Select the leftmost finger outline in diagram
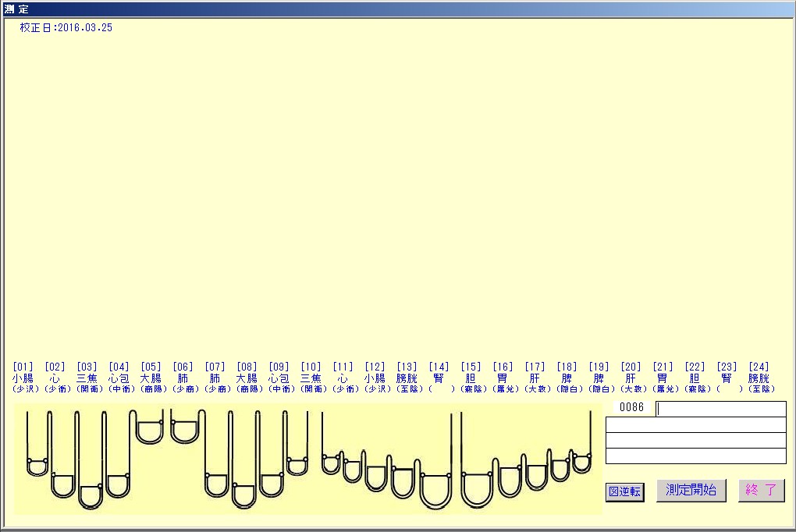 pos(37,445)
